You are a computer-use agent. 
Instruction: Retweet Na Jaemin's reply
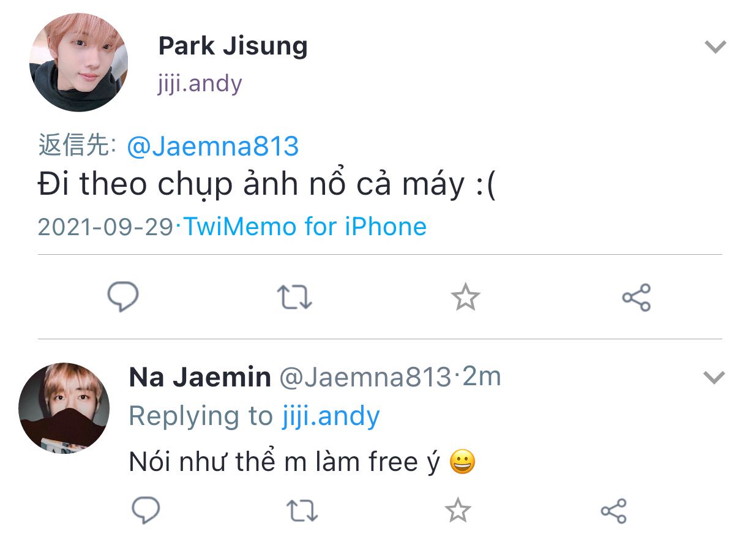tap(302, 510)
